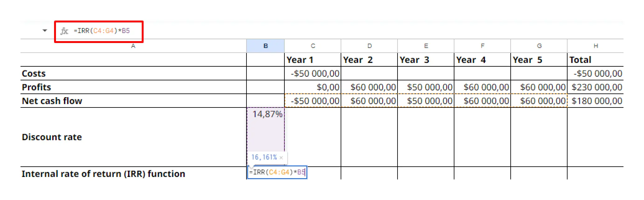Click Net cash flow Year 1 cell -$50 000,00
Viewport: 644px width, 200px height.
click(x=313, y=101)
